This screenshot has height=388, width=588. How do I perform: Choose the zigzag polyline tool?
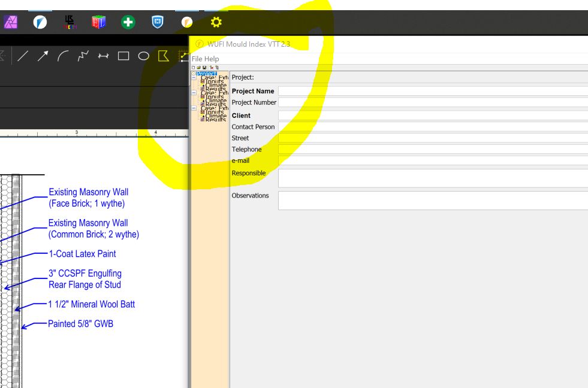click(83, 56)
